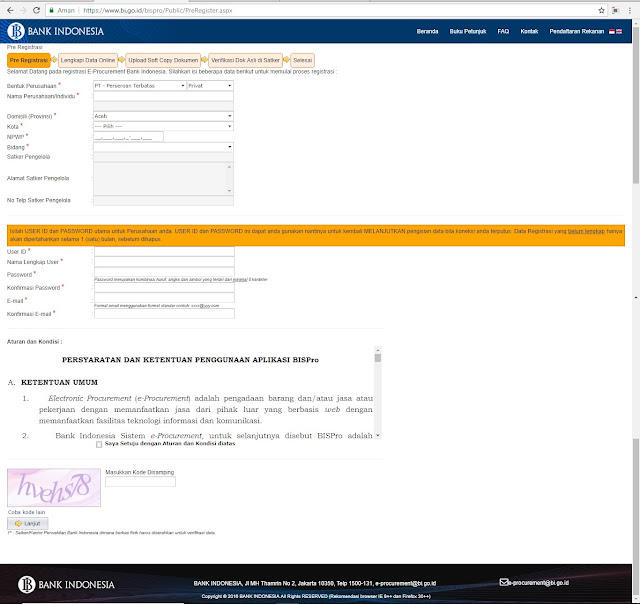Click the Password field

pos(164,272)
